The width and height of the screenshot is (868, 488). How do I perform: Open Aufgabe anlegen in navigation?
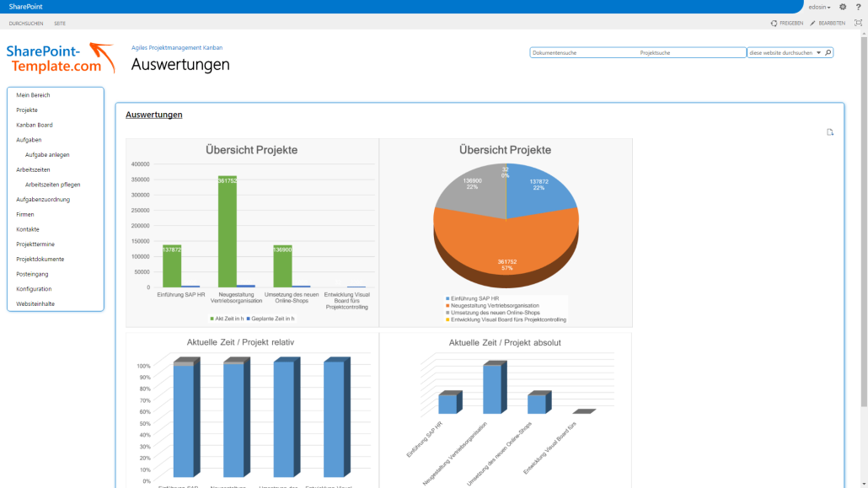47,154
